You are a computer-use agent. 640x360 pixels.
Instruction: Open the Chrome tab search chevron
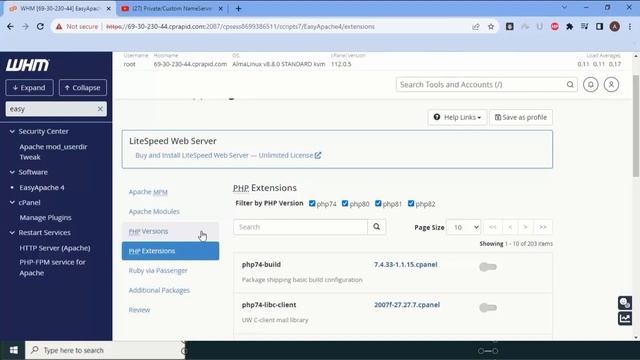[564, 8]
